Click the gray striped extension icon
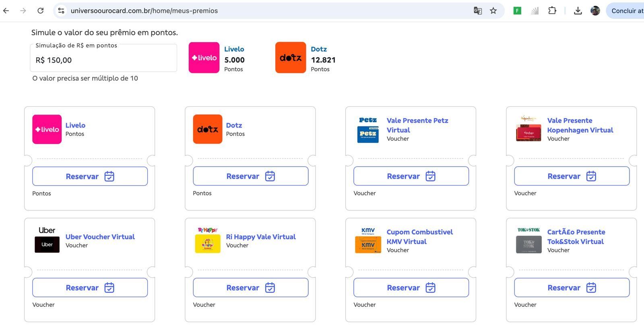Viewport: 644px width, 327px height. click(x=535, y=11)
